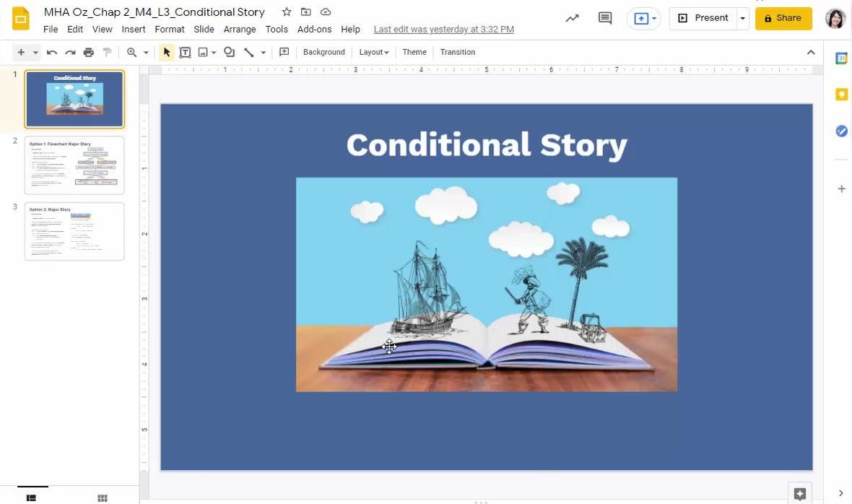The image size is (852, 504).
Task: Open the Present options dropdown arrow
Action: click(x=742, y=18)
